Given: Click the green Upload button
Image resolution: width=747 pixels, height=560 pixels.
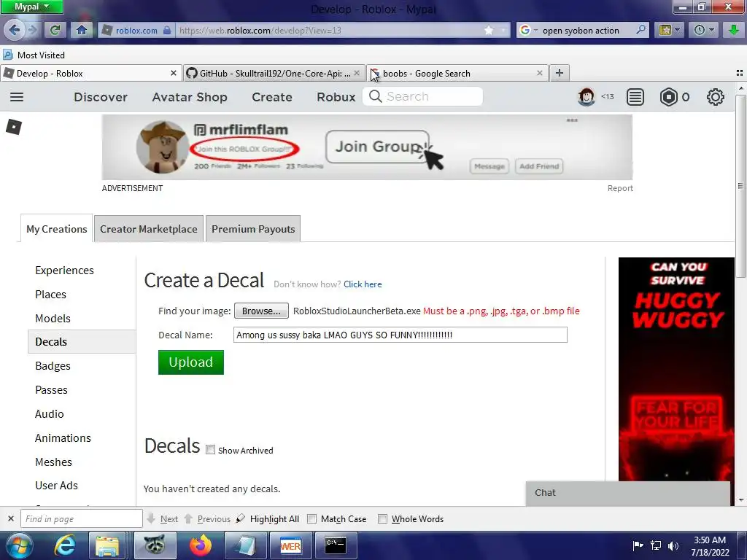Looking at the screenshot, I should (x=191, y=362).
